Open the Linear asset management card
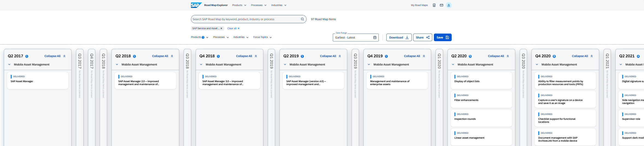This screenshot has width=644, height=146. pyautogui.click(x=481, y=137)
